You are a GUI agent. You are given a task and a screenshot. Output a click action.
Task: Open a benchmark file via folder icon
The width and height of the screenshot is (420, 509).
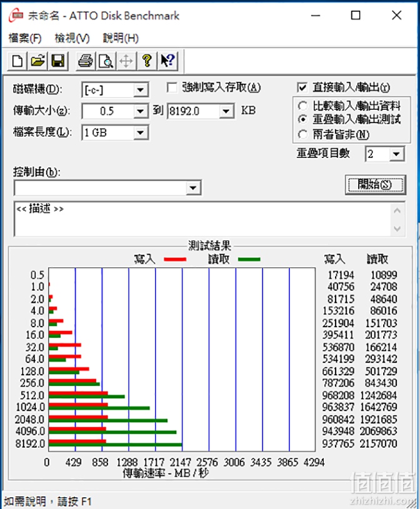pyautogui.click(x=37, y=61)
